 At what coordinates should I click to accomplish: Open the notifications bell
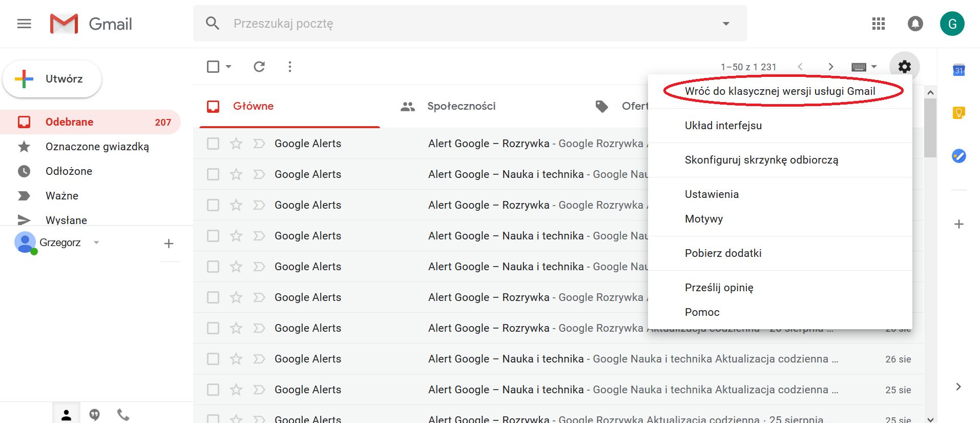[915, 24]
